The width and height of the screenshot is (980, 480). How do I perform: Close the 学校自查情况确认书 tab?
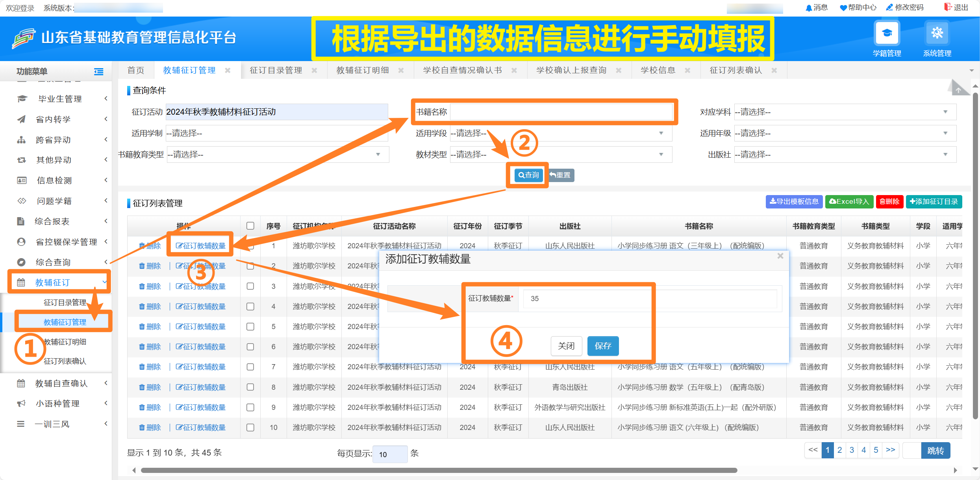[514, 71]
